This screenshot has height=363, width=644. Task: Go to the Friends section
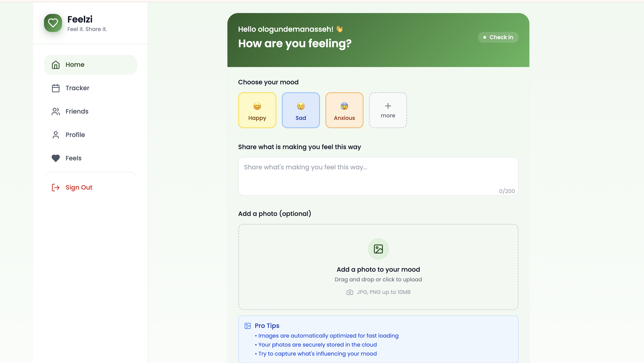point(77,112)
